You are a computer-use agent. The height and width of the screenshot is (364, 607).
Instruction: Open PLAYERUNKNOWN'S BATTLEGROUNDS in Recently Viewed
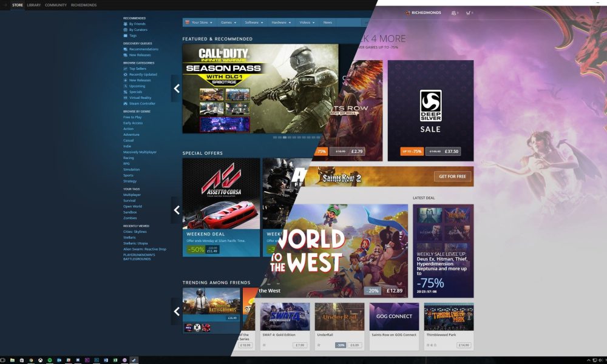139,257
